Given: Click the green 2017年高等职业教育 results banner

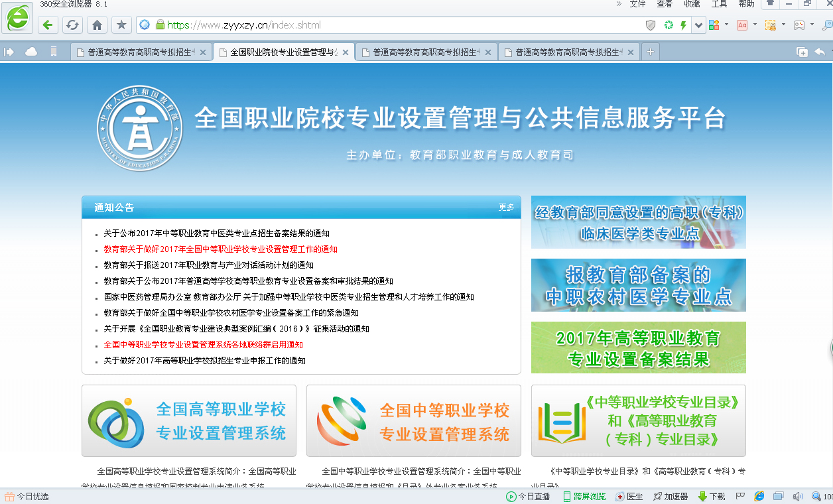Looking at the screenshot, I should (638, 348).
